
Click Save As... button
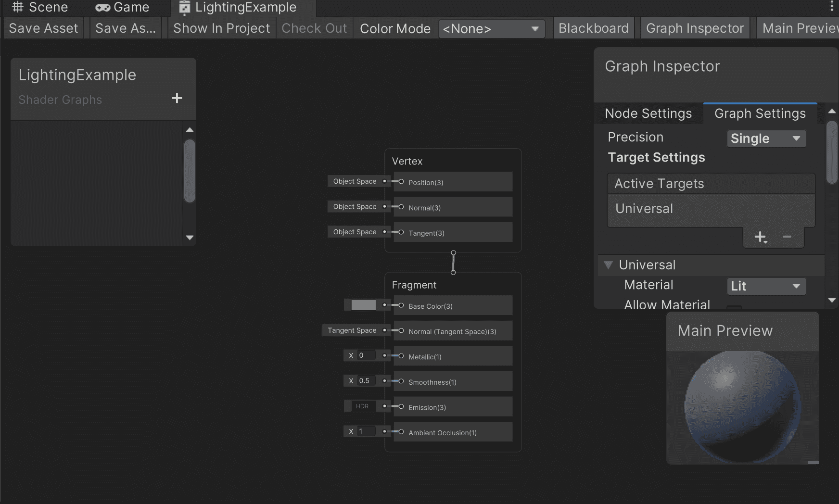(126, 28)
